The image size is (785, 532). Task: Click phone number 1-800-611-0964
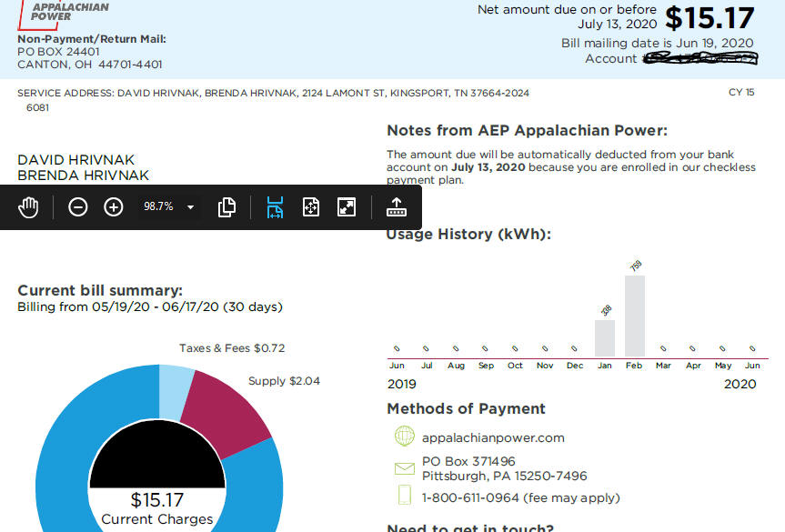pyautogui.click(x=470, y=498)
